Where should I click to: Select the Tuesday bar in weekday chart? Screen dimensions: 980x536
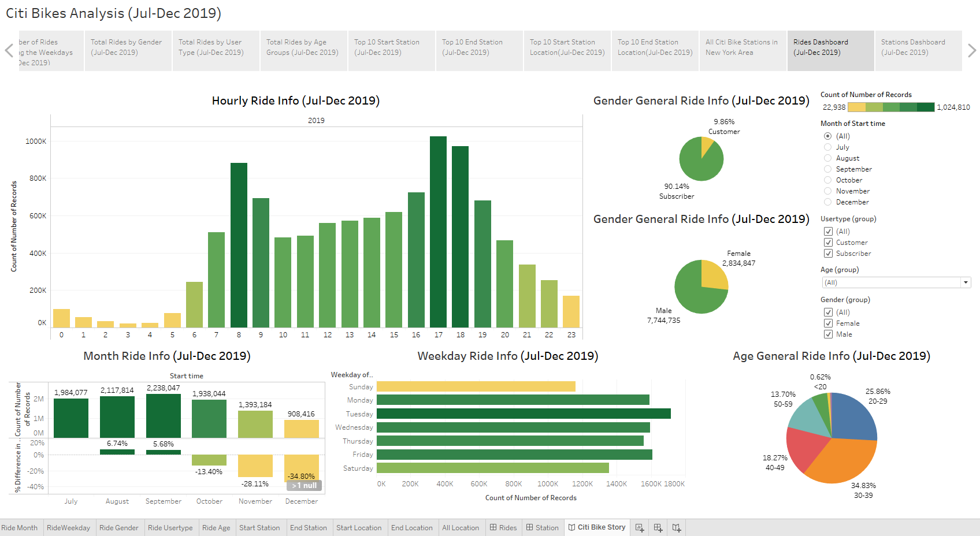coord(524,414)
